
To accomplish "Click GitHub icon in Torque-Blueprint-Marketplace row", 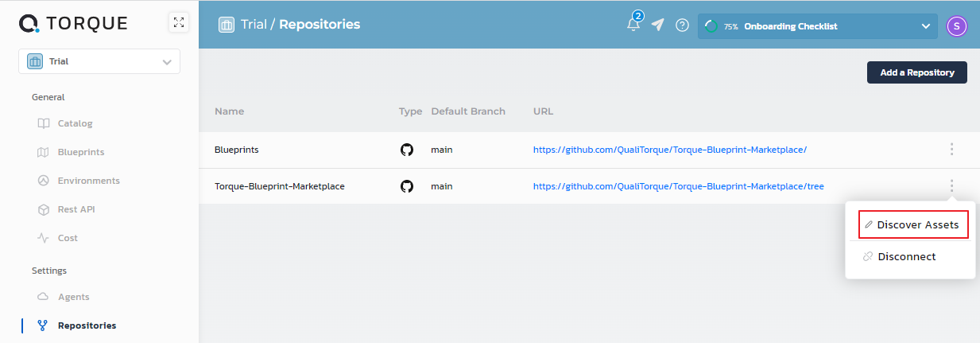I will tap(407, 186).
